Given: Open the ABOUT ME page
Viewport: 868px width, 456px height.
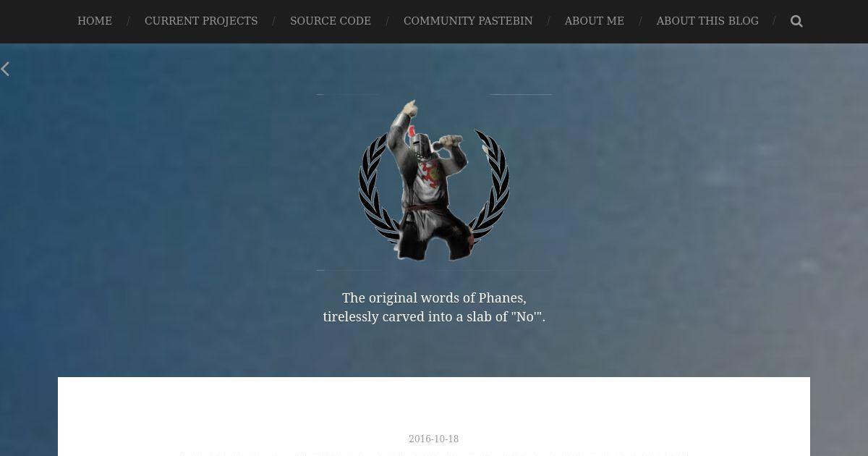Looking at the screenshot, I should [594, 21].
